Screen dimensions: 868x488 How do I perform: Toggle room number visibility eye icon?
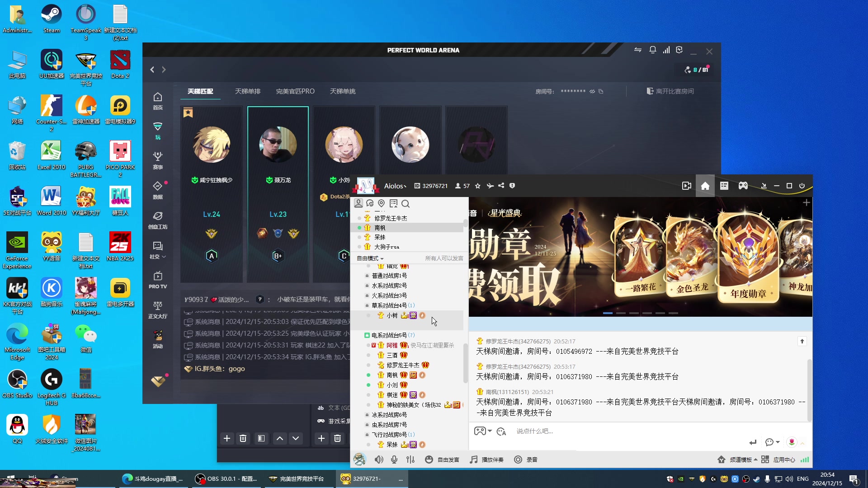[592, 91]
